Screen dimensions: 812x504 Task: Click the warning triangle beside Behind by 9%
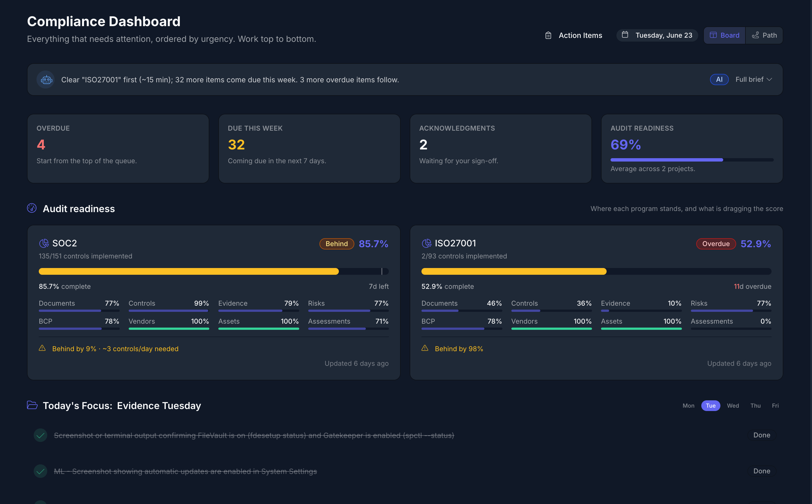42,348
